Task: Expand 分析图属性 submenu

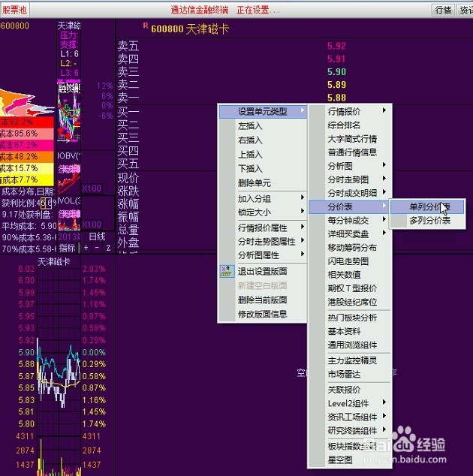Action: click(263, 255)
